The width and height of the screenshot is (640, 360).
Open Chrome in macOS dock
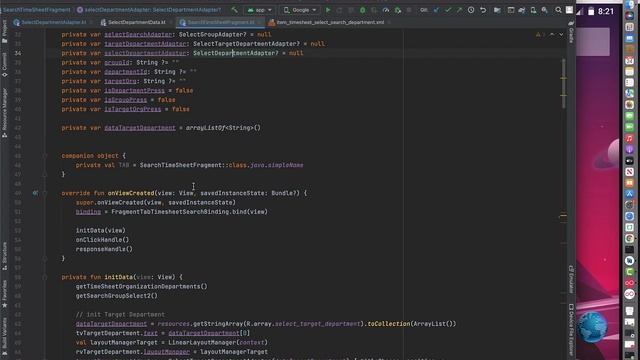click(x=629, y=238)
